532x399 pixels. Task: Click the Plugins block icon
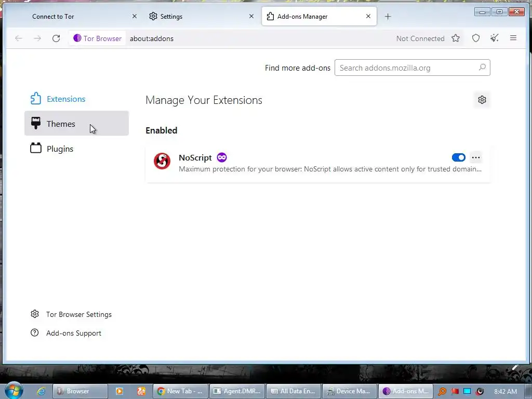tap(36, 148)
